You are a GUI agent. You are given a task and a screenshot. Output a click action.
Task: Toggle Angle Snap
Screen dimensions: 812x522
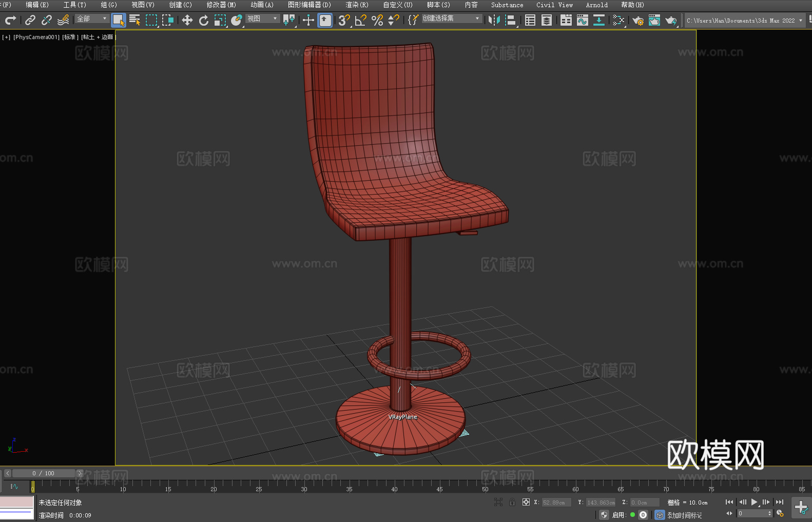tap(361, 20)
